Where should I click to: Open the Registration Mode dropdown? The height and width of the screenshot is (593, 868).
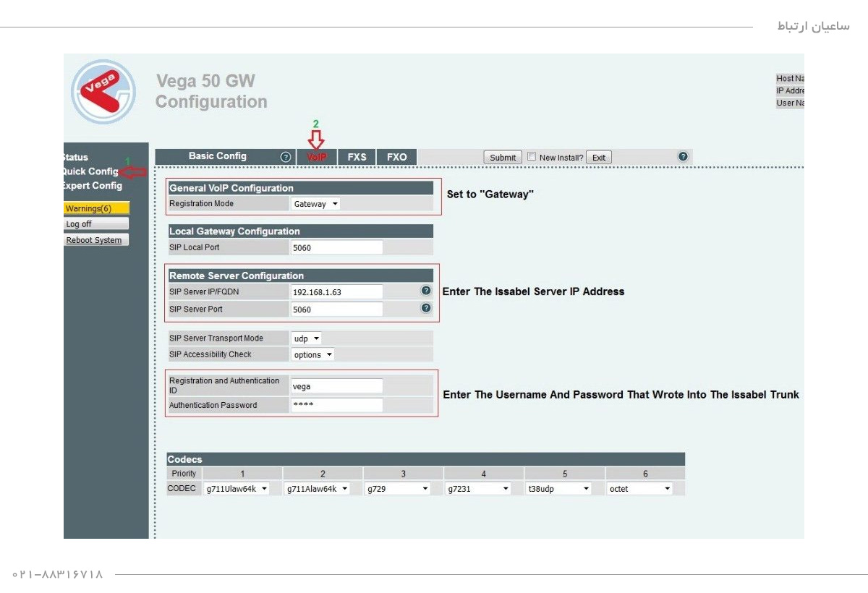tap(315, 204)
